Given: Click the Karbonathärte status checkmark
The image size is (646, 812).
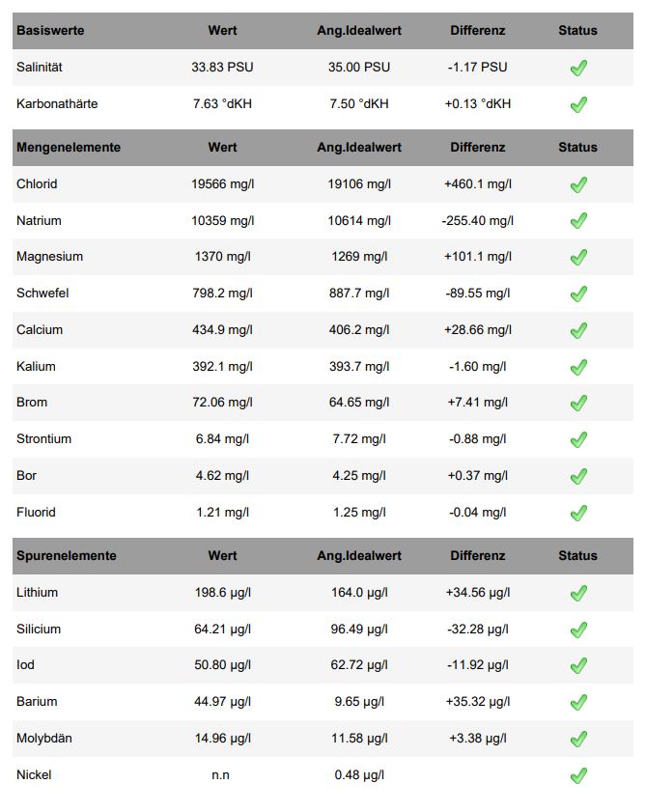Looking at the screenshot, I should [578, 104].
